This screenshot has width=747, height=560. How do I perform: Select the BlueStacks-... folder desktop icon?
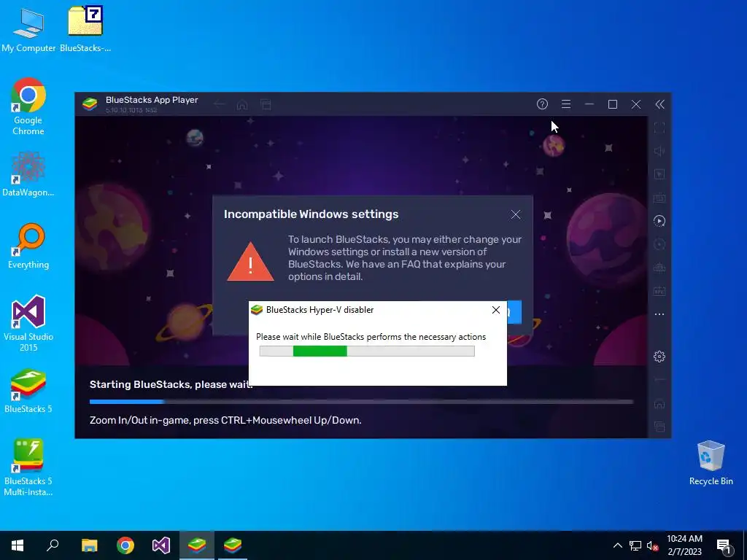tap(85, 29)
